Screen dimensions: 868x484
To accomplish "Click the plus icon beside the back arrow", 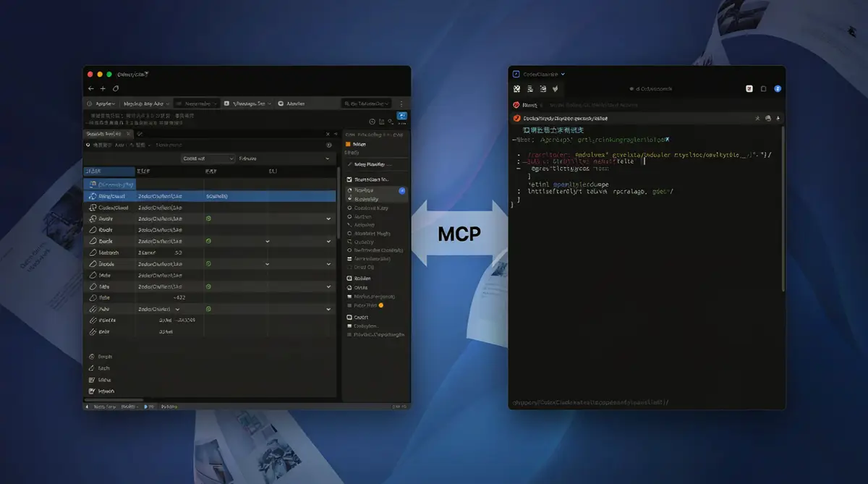I will [x=103, y=88].
